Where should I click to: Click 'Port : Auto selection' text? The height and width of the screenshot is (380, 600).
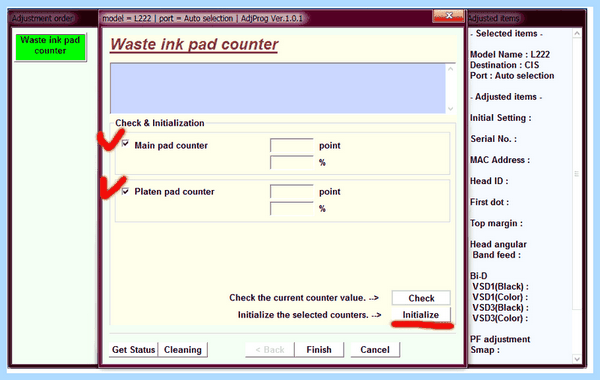click(x=512, y=76)
